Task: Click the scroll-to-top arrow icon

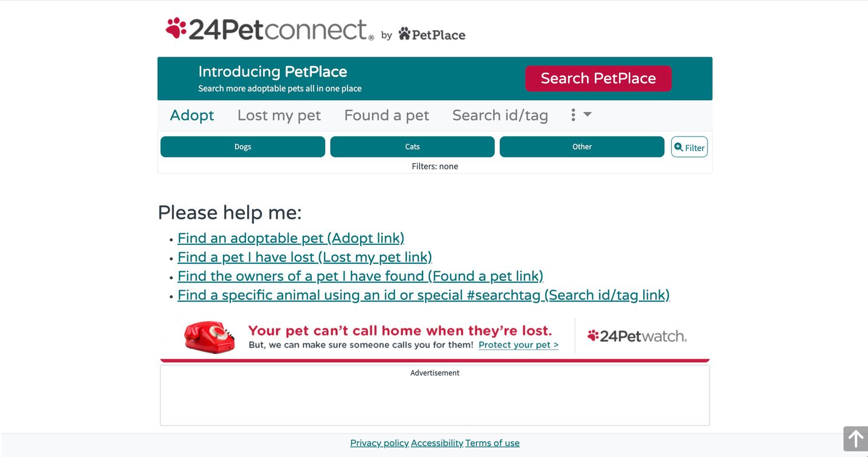Action: click(x=855, y=439)
